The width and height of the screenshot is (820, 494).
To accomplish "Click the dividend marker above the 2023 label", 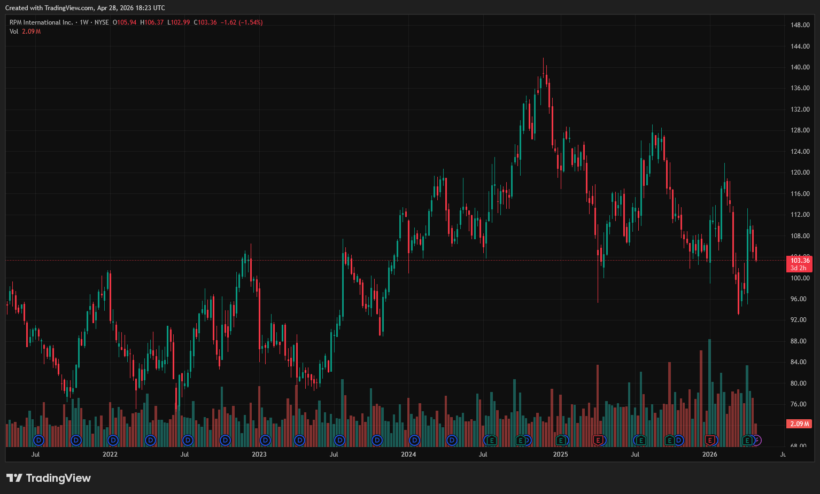I will tap(265, 441).
